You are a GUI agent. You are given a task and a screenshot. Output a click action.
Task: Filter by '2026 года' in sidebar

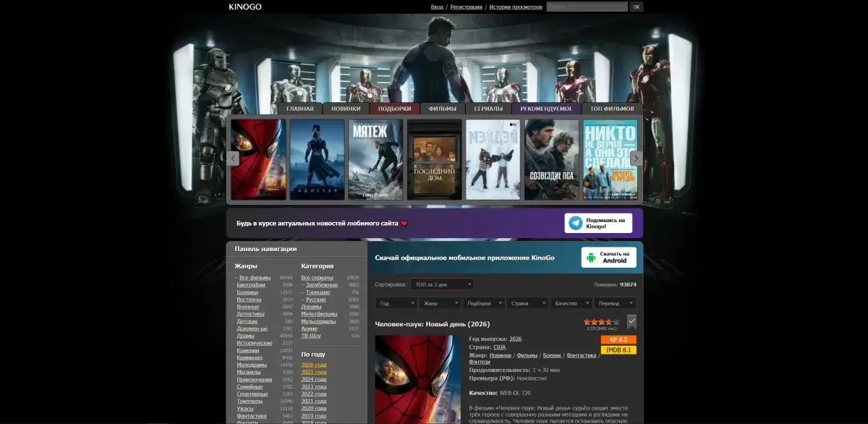tap(313, 365)
